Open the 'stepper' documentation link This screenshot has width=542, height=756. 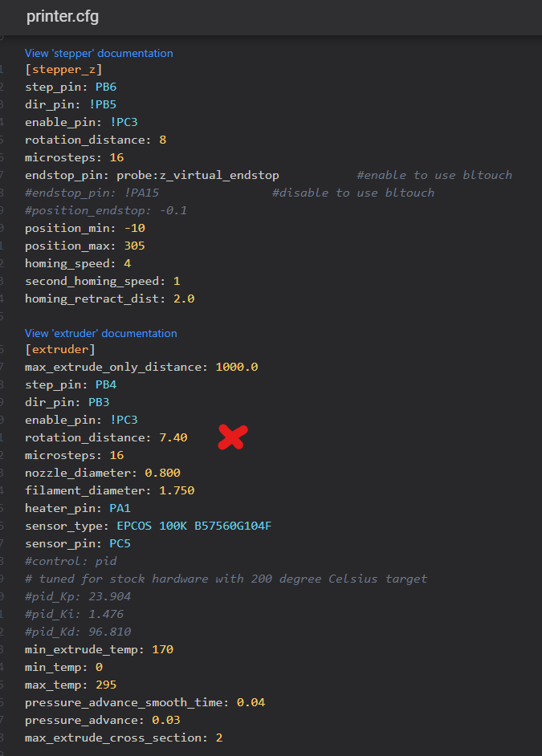pyautogui.click(x=99, y=53)
